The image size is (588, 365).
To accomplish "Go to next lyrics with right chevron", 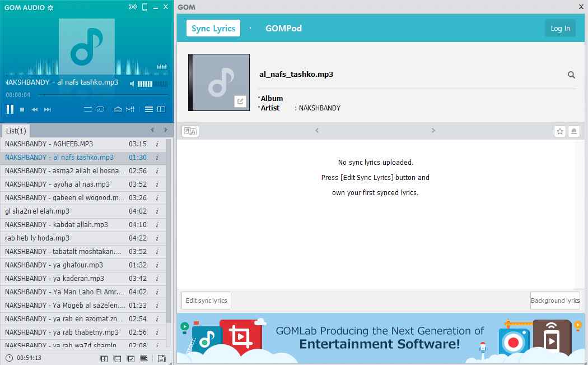I will coord(433,130).
